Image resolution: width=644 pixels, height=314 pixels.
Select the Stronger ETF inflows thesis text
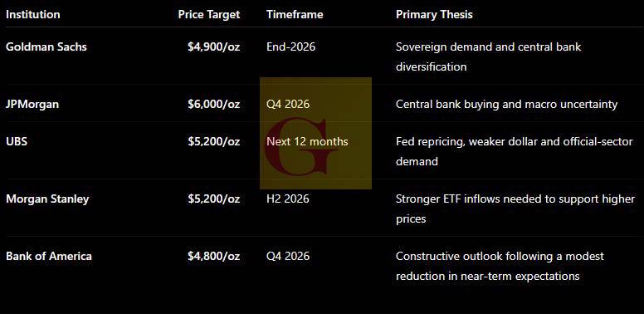pos(515,209)
